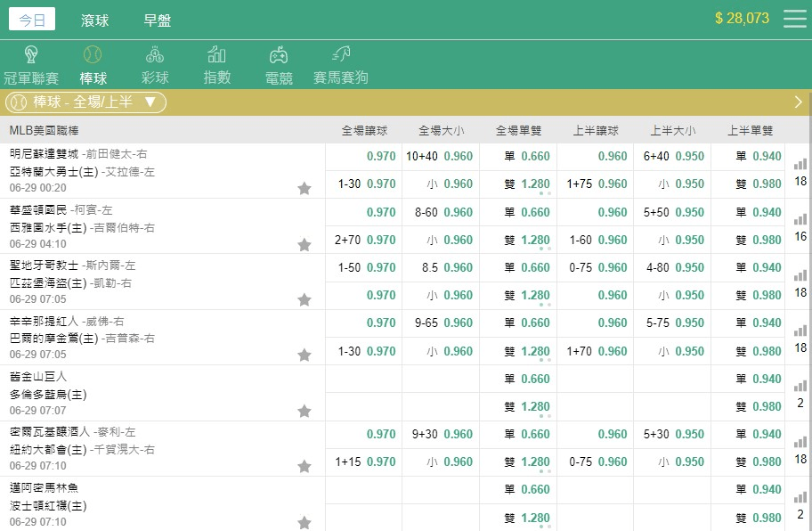
Task: Click the 上半單雙 column header
Action: tap(750, 131)
